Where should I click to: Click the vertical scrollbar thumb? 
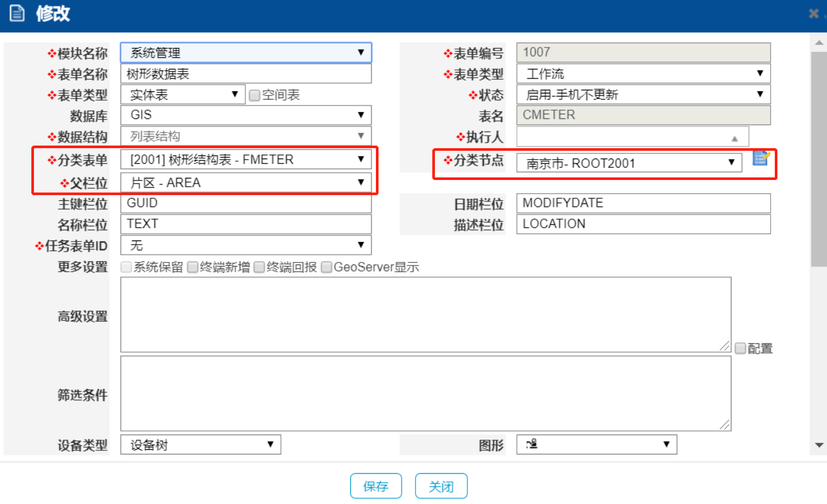pyautogui.click(x=819, y=157)
